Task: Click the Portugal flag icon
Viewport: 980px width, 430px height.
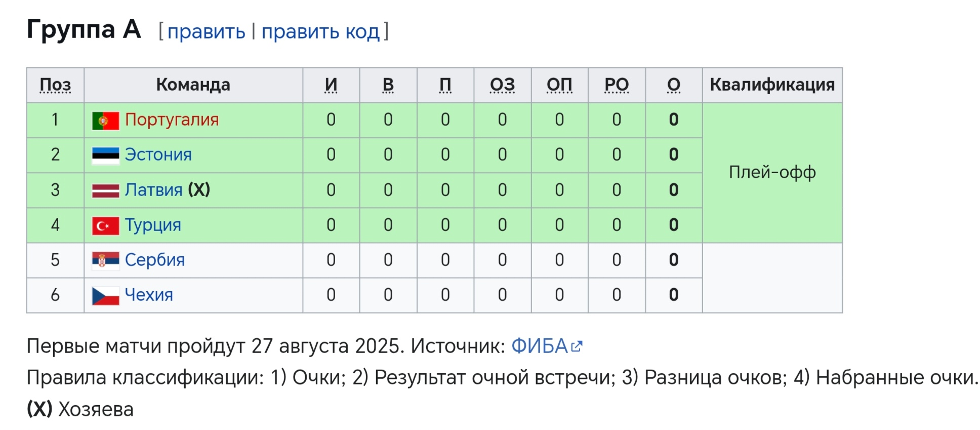Action: pos(106,121)
